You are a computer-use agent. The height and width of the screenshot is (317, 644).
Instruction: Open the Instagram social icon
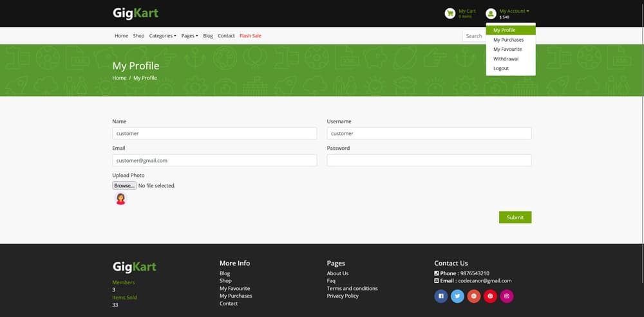click(507, 296)
